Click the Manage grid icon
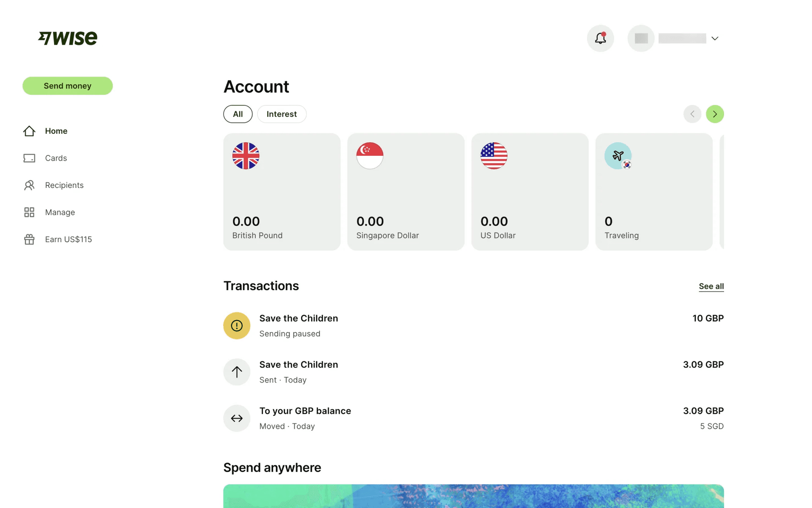812x508 pixels. [29, 212]
